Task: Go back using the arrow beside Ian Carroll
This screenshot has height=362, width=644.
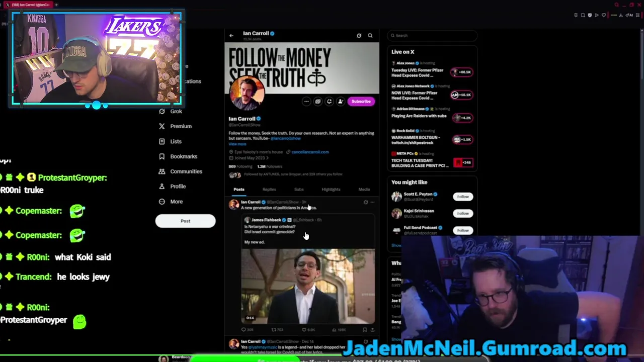Action: tap(231, 36)
